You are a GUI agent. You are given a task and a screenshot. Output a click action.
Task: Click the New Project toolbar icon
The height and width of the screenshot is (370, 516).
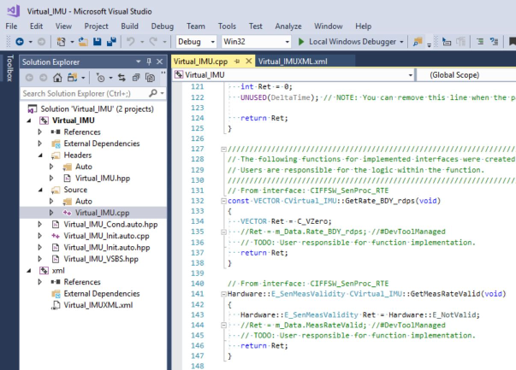click(61, 42)
